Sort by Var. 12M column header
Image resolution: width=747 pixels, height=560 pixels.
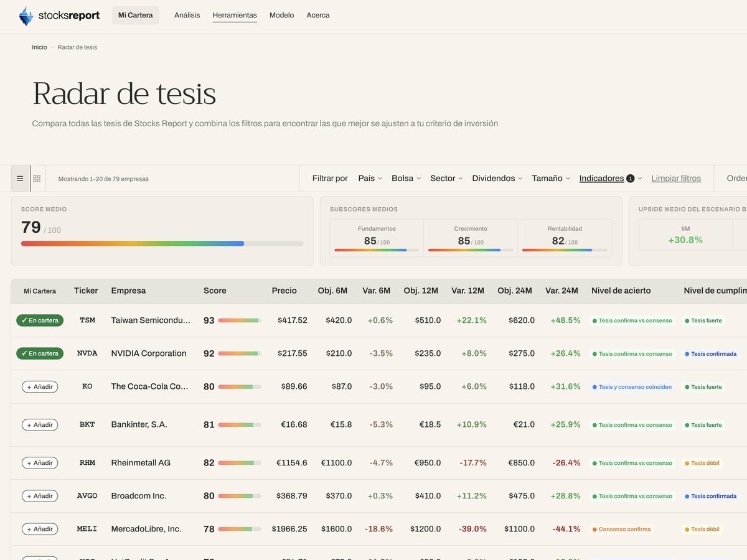[467, 291]
